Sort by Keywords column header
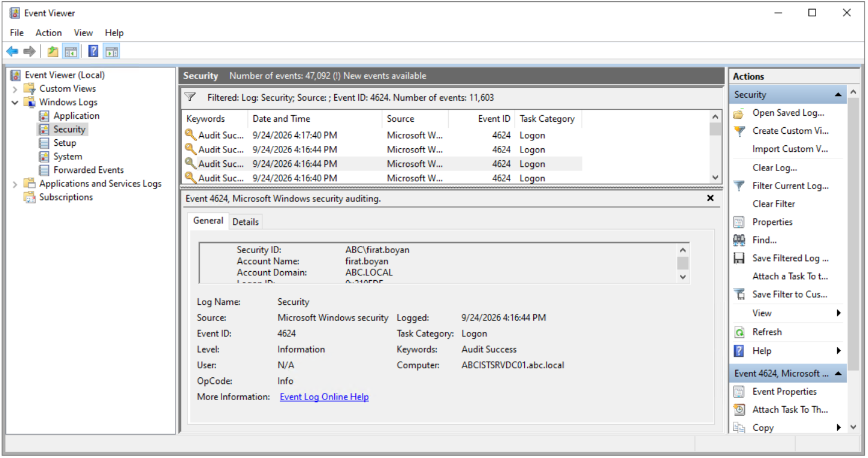This screenshot has height=458, width=868. [214, 119]
